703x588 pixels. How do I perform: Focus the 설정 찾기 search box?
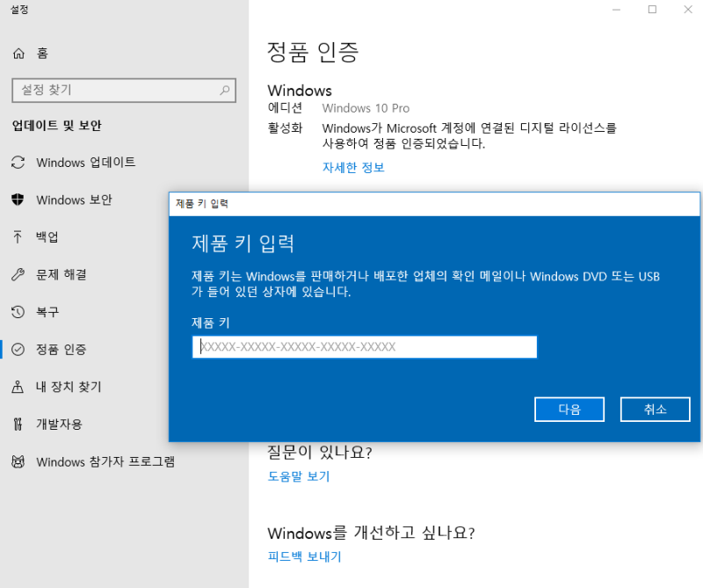coord(124,91)
